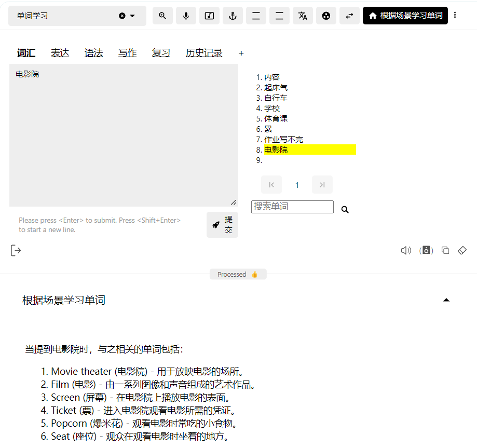Play audio with the speaker icon
The image size is (477, 448).
[405, 250]
